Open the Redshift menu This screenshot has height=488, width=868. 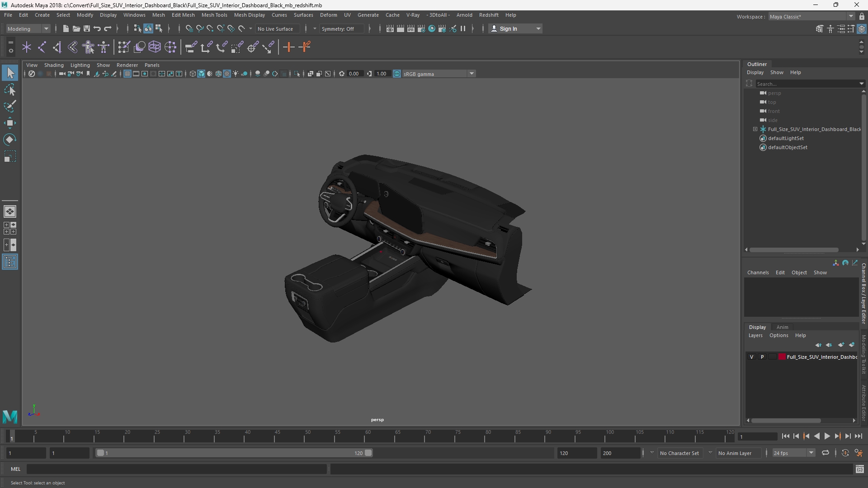point(489,15)
